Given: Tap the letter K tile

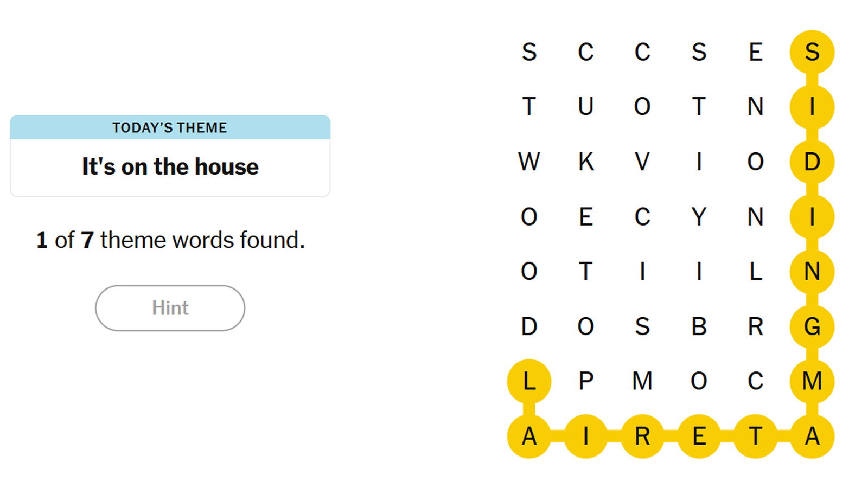Looking at the screenshot, I should 586,162.
